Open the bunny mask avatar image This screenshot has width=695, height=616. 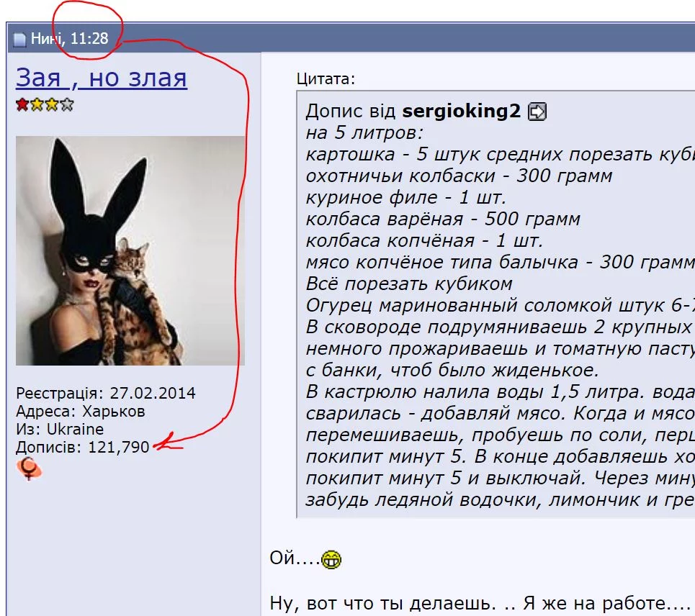[130, 250]
